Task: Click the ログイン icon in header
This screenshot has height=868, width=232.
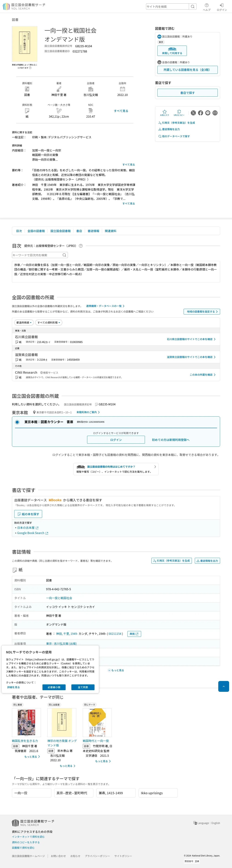Action: [222, 7]
